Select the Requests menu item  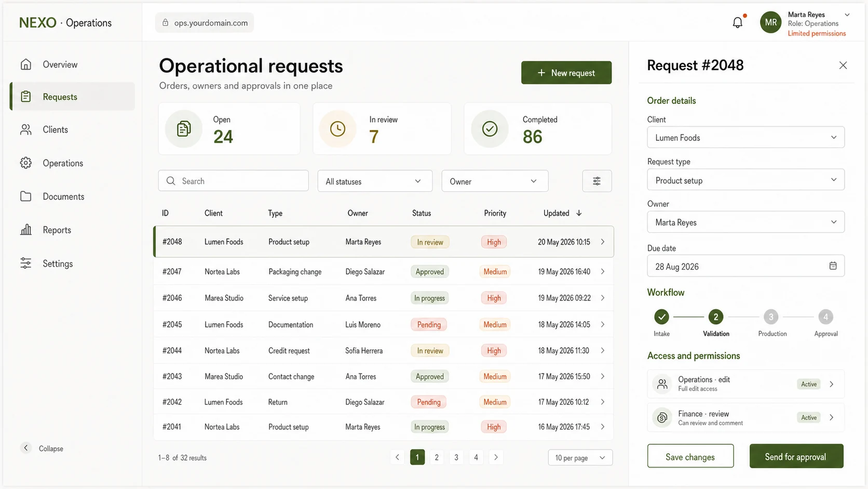(72, 96)
